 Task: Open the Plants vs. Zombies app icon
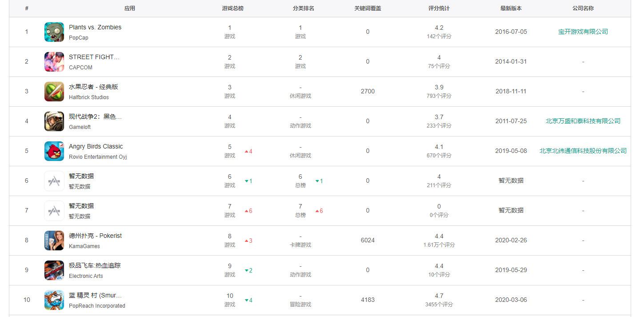(54, 32)
